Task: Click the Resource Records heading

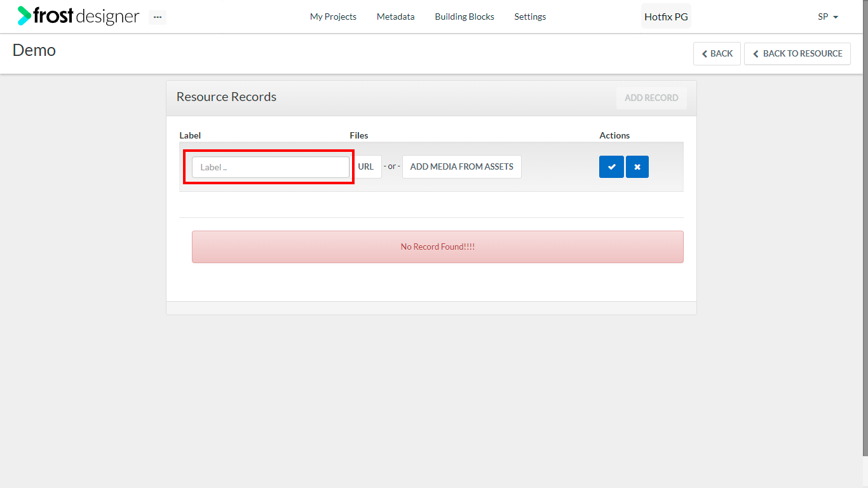Action: pos(226,97)
